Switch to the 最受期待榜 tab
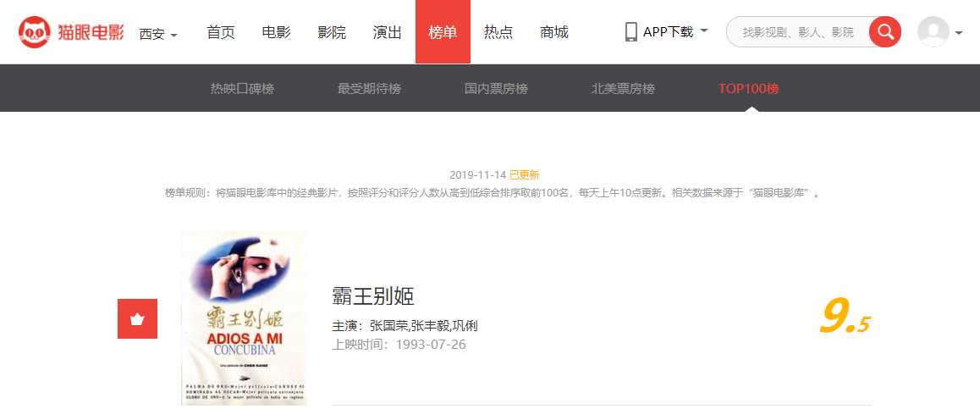980x420 pixels. tap(369, 89)
